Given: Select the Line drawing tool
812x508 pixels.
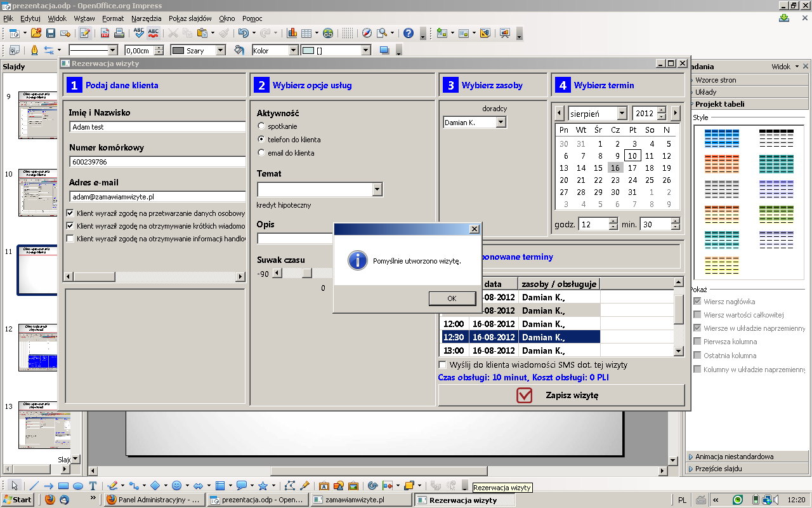Looking at the screenshot, I should [x=34, y=486].
